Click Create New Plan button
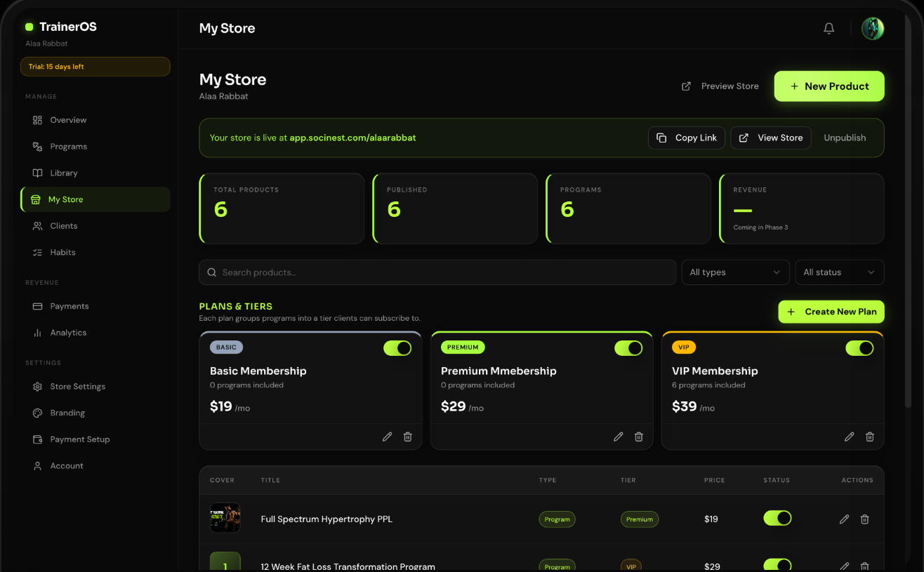 coord(831,312)
